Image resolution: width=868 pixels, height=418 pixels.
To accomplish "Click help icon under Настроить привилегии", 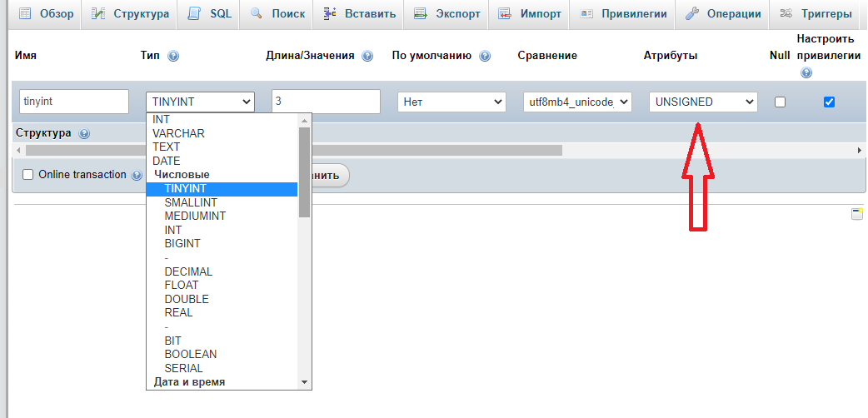I will point(806,73).
